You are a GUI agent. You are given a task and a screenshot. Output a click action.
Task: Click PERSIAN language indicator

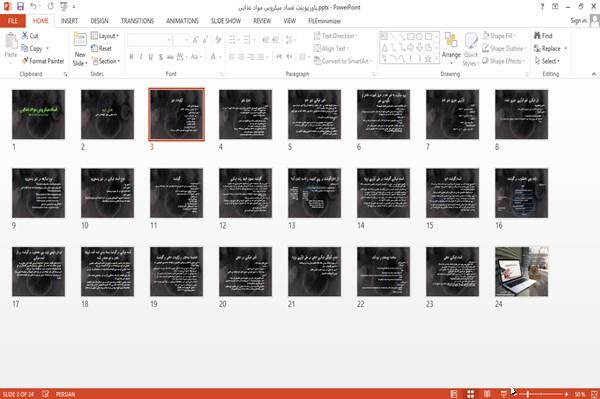point(65,394)
